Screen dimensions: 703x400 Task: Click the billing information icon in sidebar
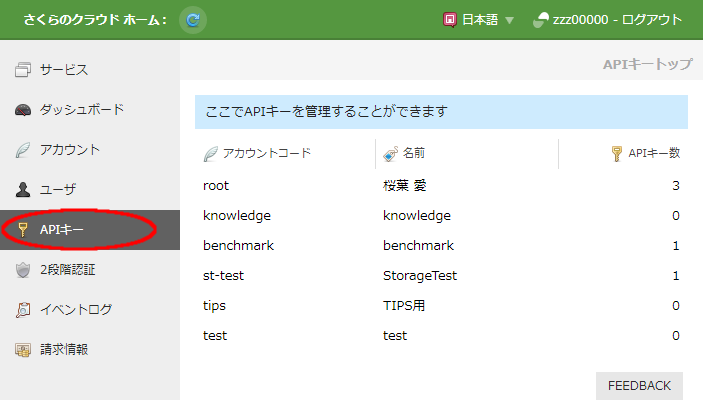tap(24, 350)
